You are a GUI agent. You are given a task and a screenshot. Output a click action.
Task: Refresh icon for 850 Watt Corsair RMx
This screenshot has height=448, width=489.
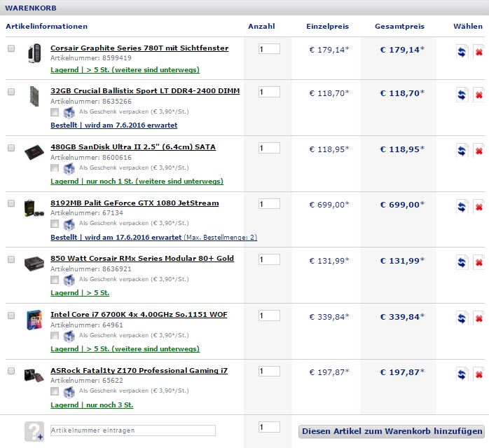pyautogui.click(x=462, y=262)
